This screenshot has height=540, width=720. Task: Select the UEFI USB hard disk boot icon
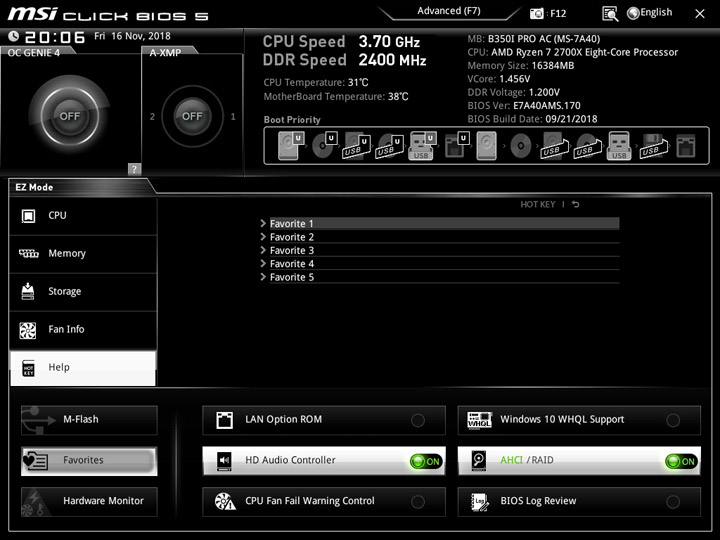coord(357,146)
